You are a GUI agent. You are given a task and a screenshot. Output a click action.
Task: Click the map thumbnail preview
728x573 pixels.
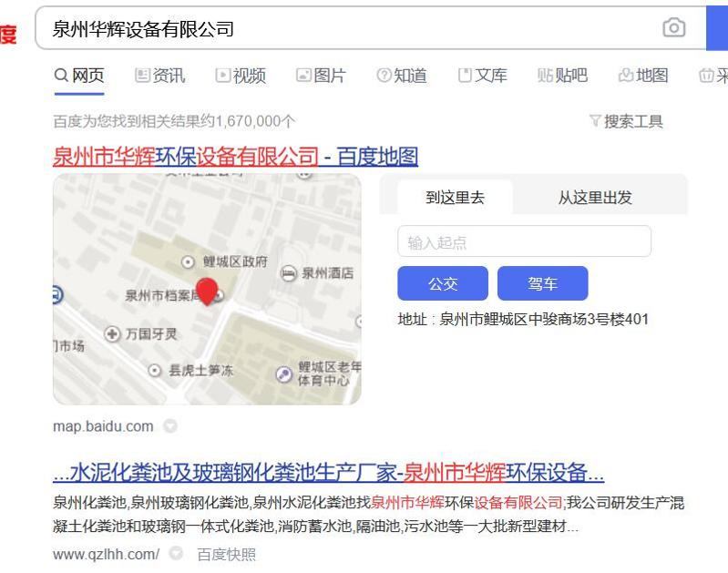pos(207,289)
